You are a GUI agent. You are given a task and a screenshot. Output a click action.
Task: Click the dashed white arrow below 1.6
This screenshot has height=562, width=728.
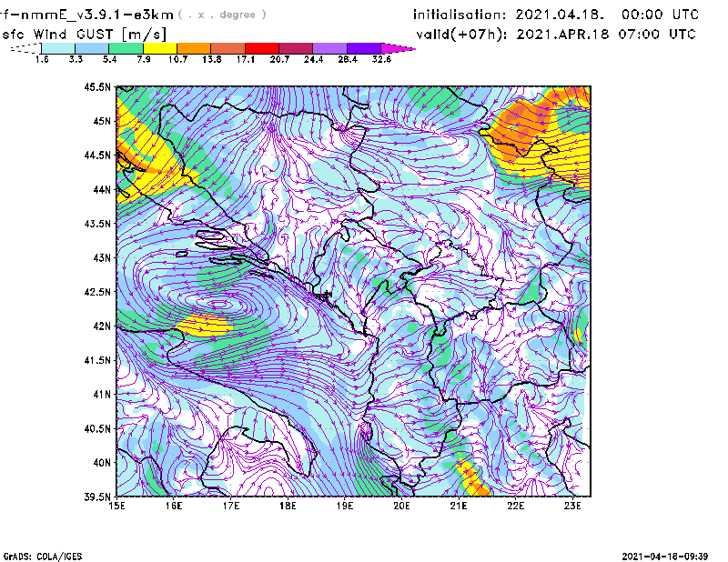[x=25, y=48]
